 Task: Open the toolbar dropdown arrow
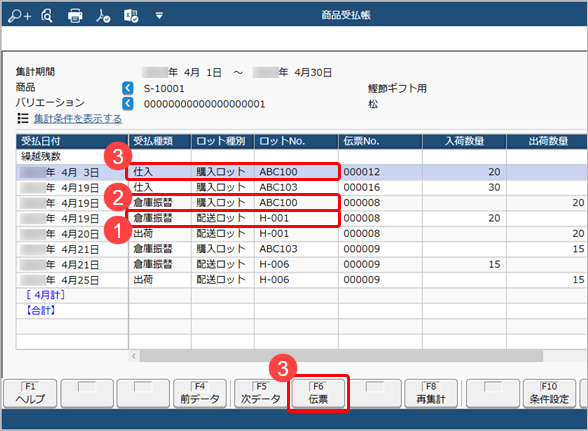159,16
